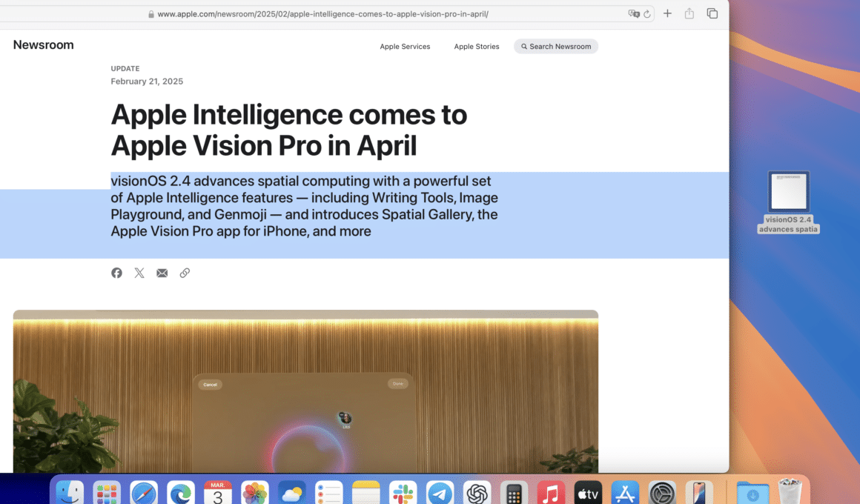Click the avatar circle in the hero image

click(345, 419)
